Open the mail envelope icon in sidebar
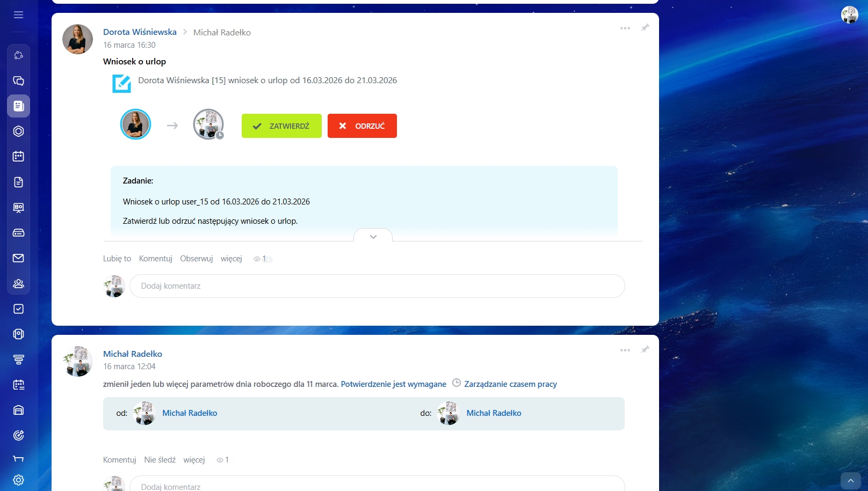 [x=18, y=258]
